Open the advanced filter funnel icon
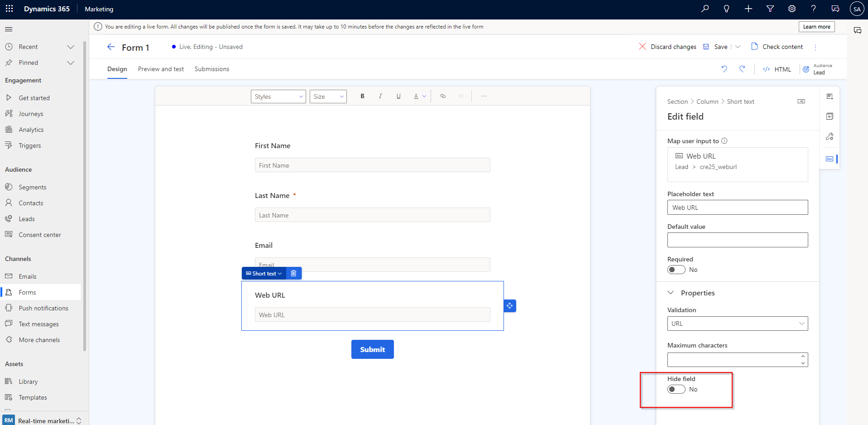The height and width of the screenshot is (425, 868). click(770, 9)
